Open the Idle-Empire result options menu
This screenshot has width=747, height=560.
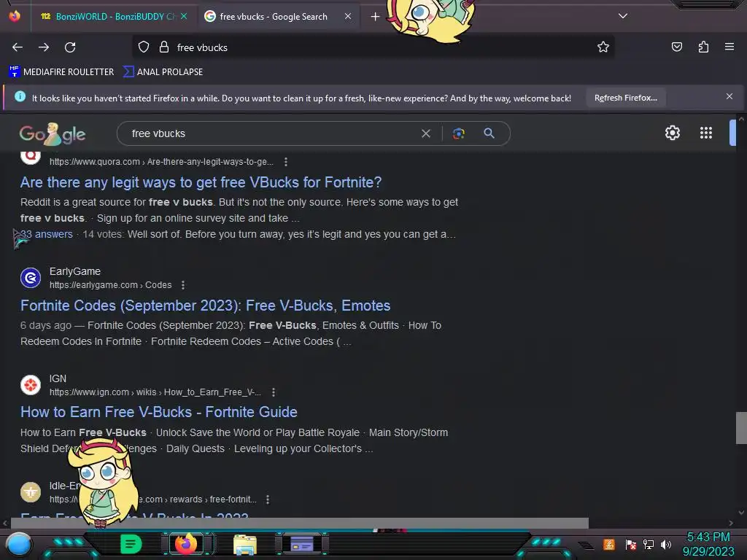pos(268,499)
